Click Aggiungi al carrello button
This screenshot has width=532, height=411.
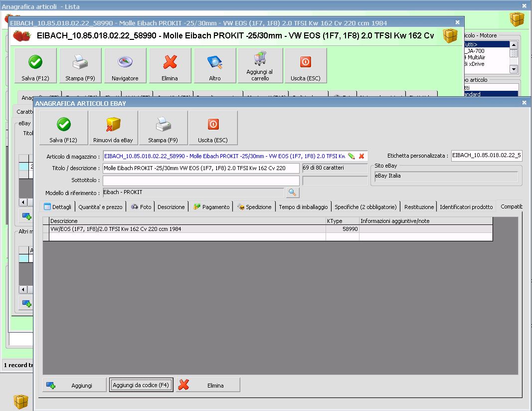click(x=260, y=65)
